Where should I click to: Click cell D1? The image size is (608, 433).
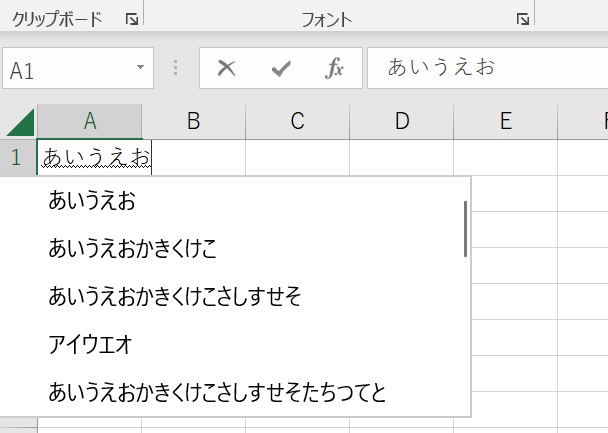click(x=401, y=157)
